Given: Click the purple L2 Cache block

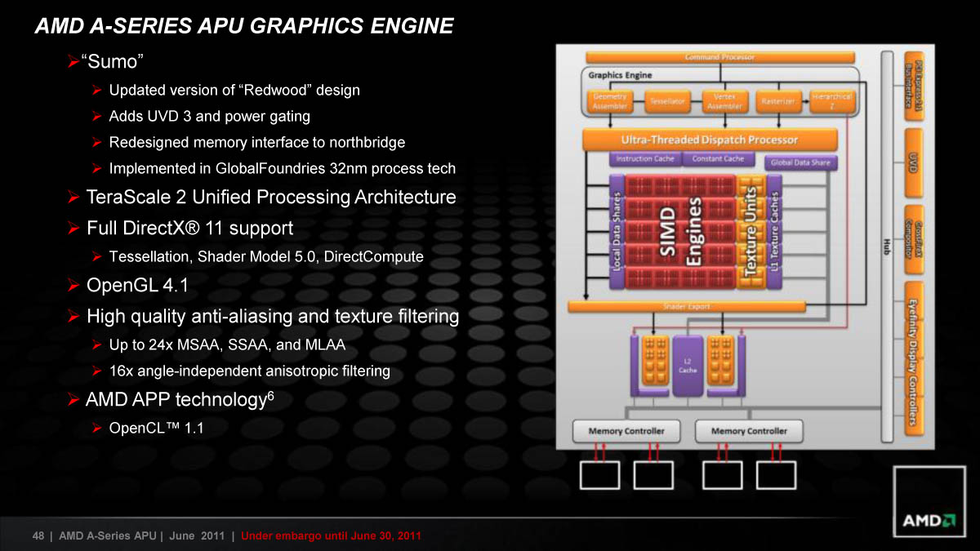Looking at the screenshot, I should (x=687, y=366).
